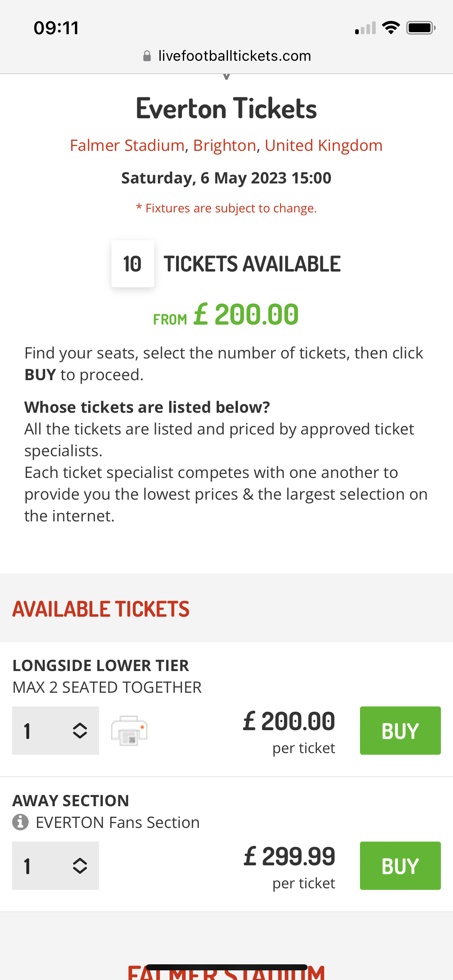Tap the home indicator bar at bottom
This screenshot has height=980, width=453.
(x=227, y=967)
